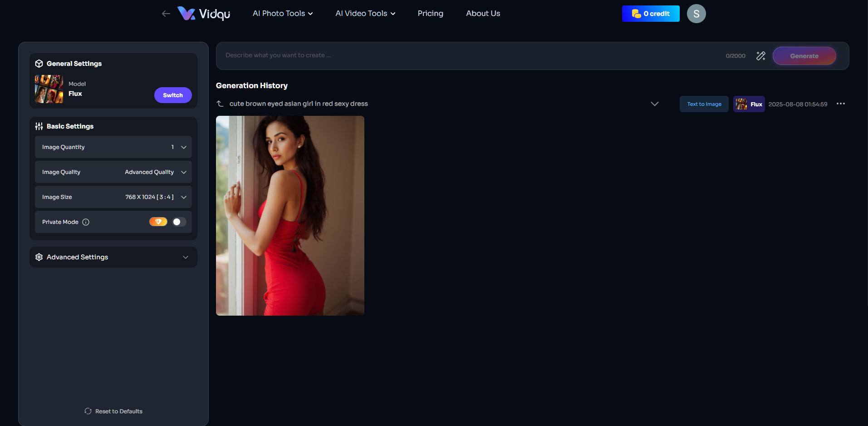Expand the Advanced Settings section

(x=113, y=257)
